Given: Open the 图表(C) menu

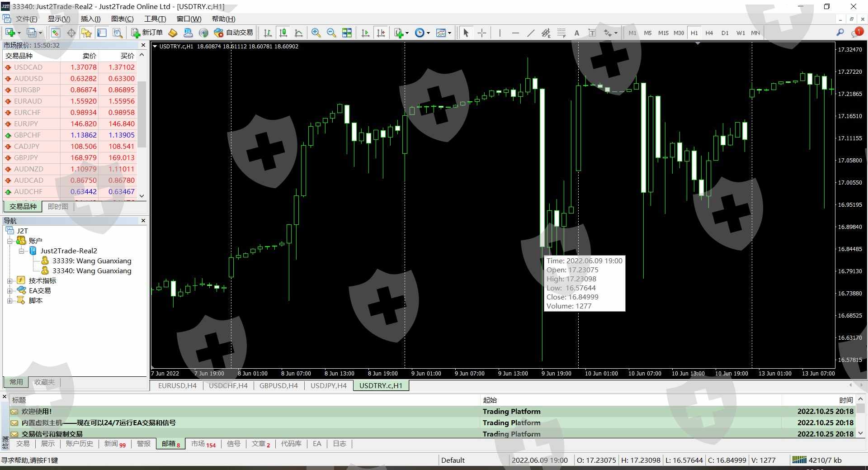Looking at the screenshot, I should click(x=122, y=19).
